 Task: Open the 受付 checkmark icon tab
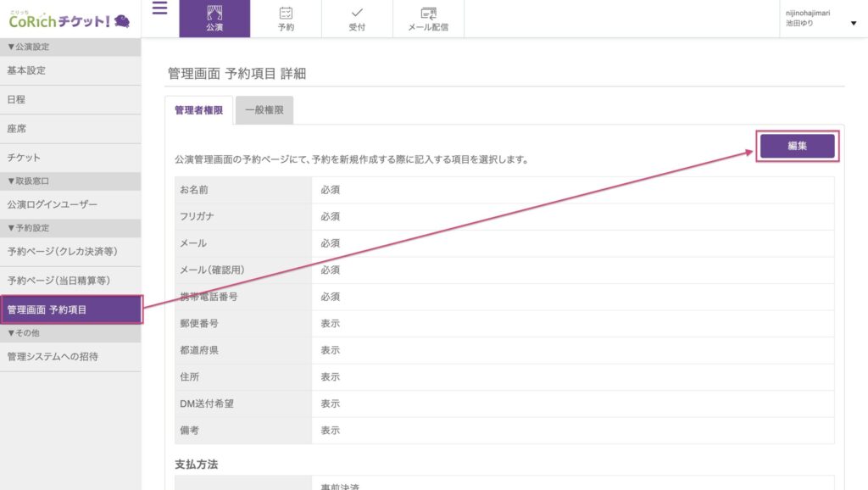(x=357, y=19)
